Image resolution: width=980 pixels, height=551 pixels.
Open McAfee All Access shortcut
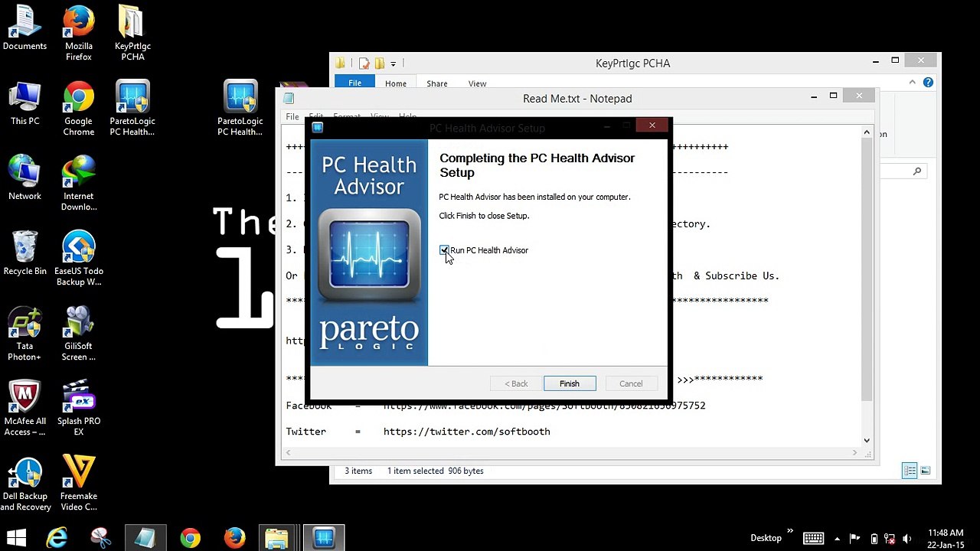pos(24,409)
